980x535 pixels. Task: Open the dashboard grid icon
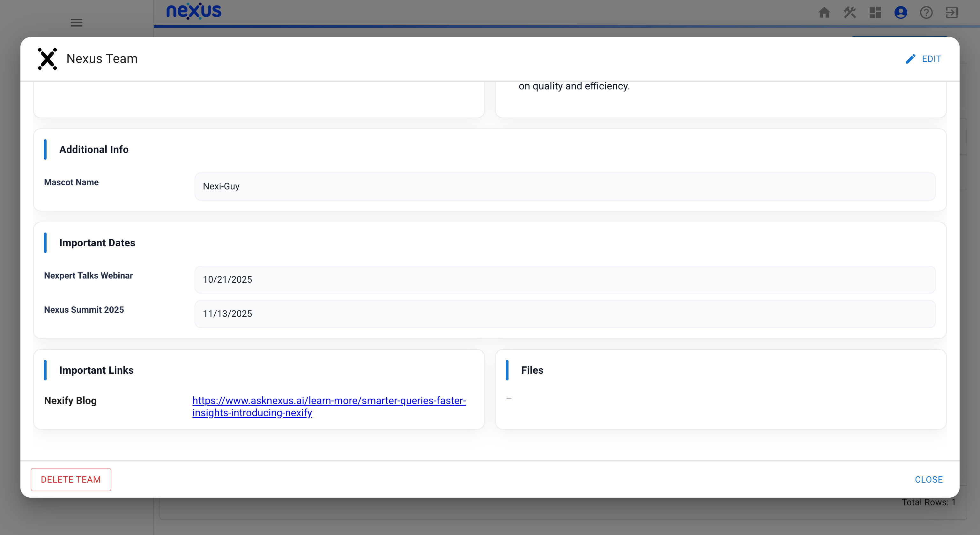(x=875, y=12)
